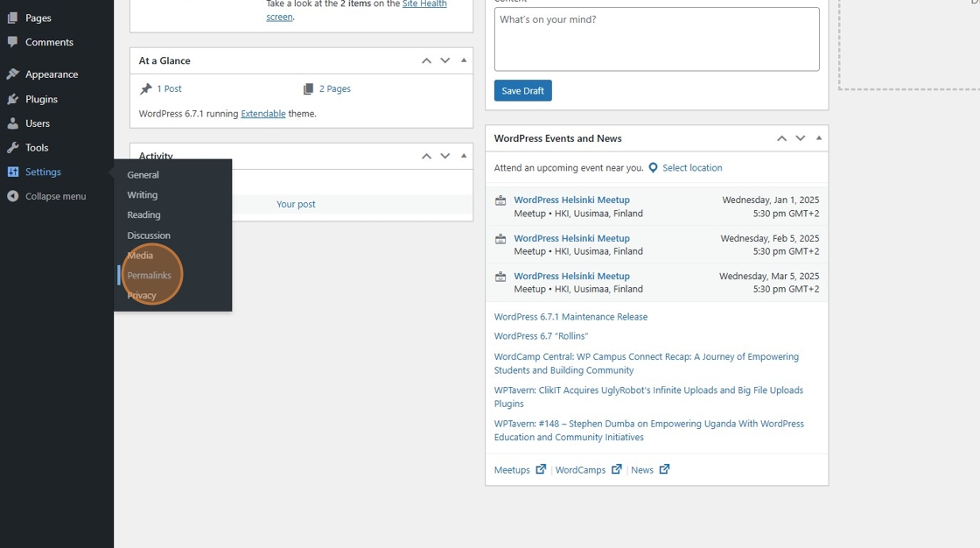The height and width of the screenshot is (548, 980).
Task: Click external link icon beside Meetups
Action: [541, 469]
